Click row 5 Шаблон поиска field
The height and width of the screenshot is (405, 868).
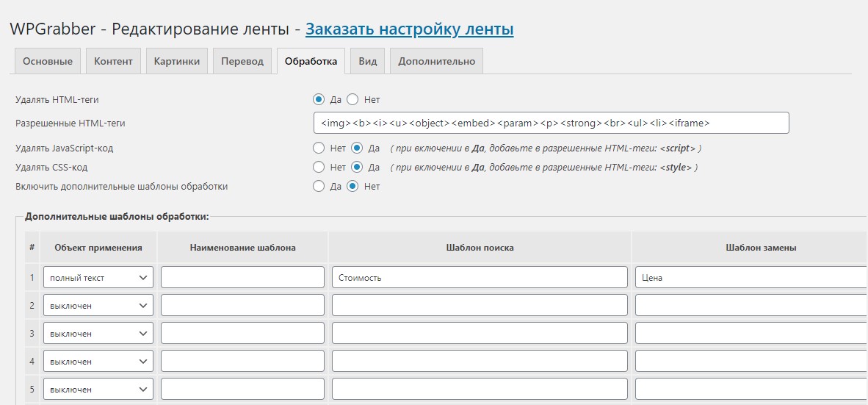480,390
